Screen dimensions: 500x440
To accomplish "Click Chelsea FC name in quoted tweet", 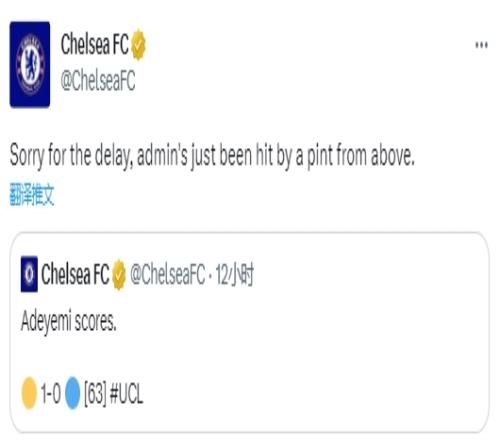I will [75, 274].
